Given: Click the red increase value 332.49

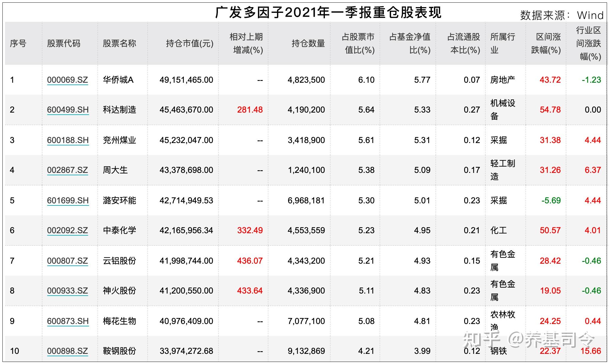Looking at the screenshot, I should click(250, 231).
